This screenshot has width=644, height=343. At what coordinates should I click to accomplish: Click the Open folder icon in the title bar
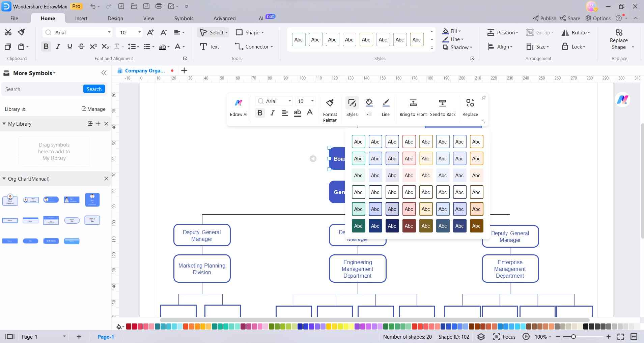point(134,6)
